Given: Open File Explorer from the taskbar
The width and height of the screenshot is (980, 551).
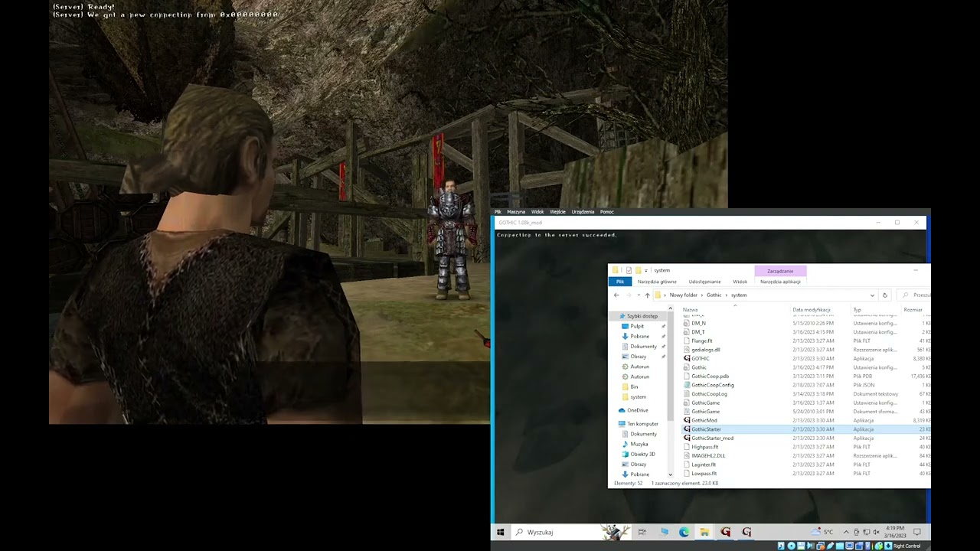Looking at the screenshot, I should (704, 532).
